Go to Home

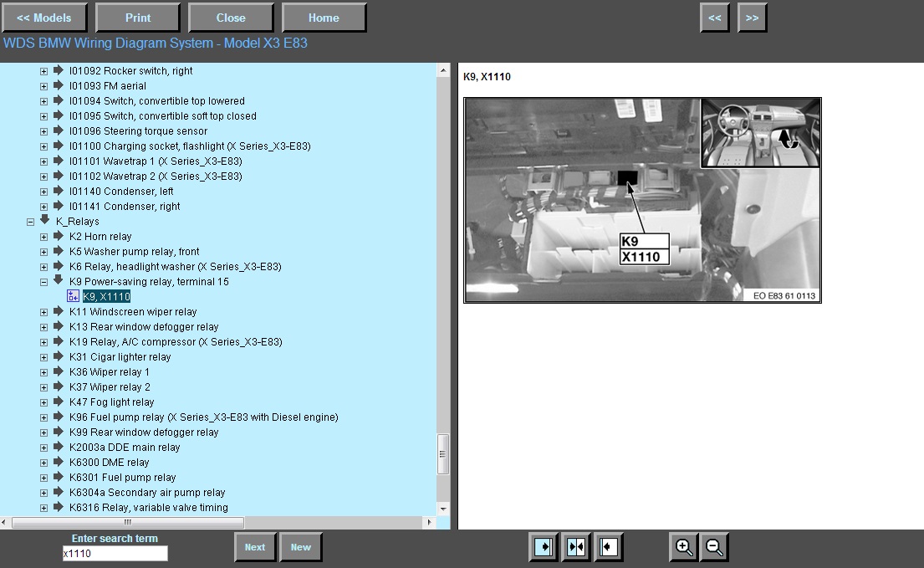[x=324, y=18]
